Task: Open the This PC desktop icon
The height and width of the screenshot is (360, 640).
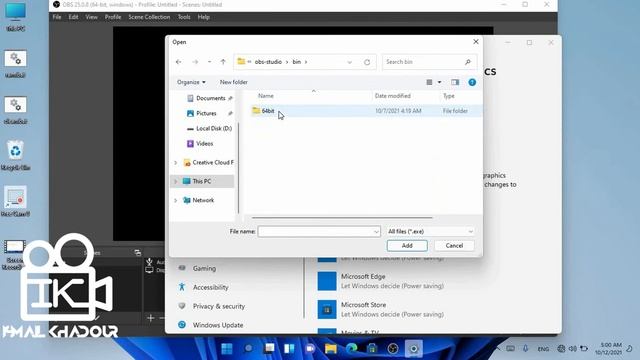Action: 16,17
